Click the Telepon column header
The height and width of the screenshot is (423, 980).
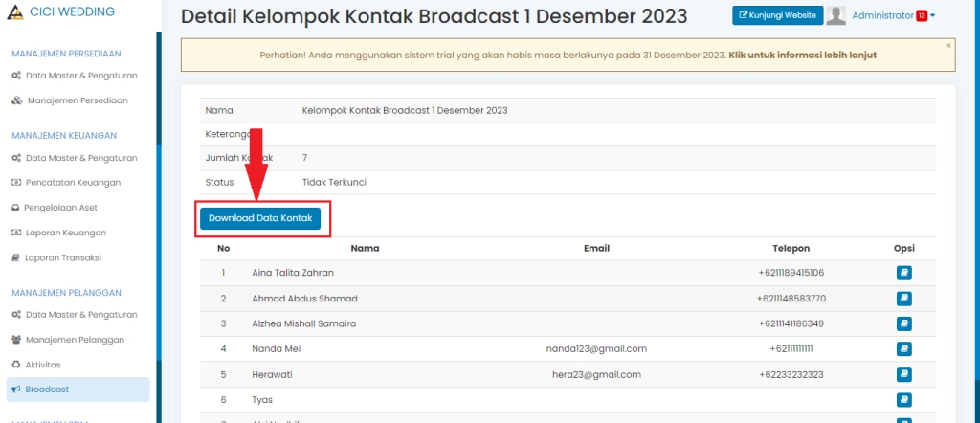tap(791, 248)
